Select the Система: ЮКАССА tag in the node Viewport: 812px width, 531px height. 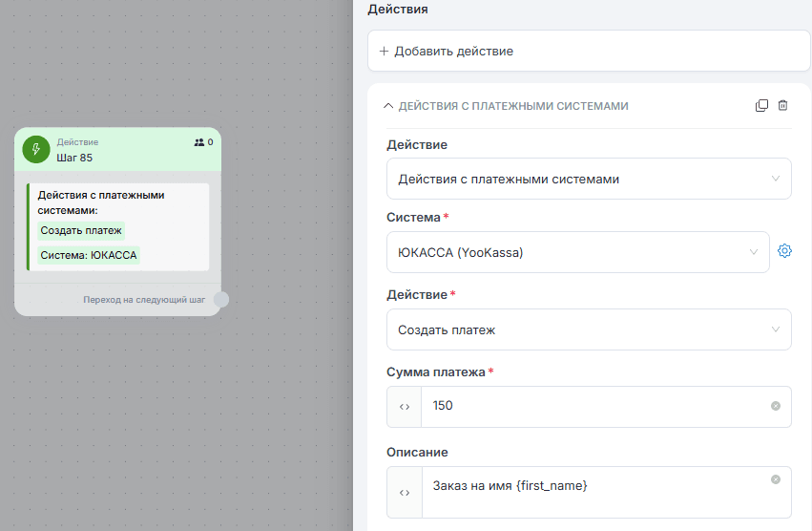point(89,256)
